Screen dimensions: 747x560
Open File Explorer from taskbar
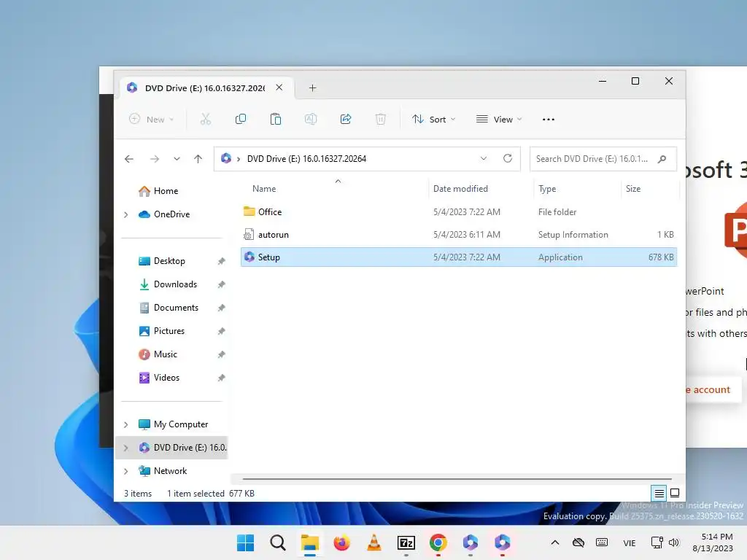[309, 542]
